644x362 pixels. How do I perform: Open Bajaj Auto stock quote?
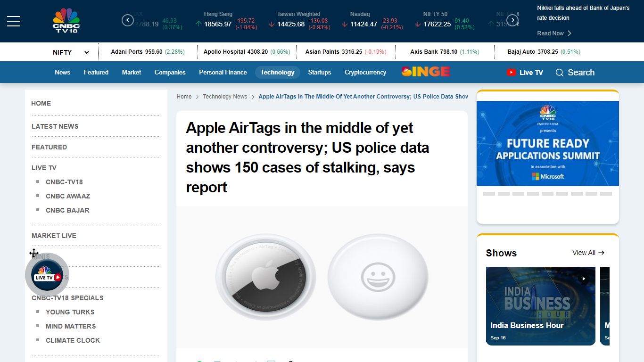coord(544,52)
